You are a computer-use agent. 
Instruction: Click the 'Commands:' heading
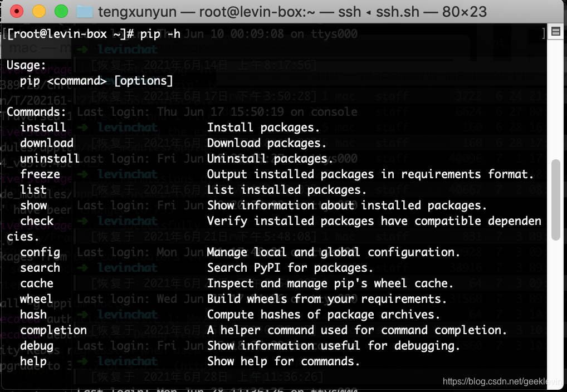pyautogui.click(x=37, y=112)
